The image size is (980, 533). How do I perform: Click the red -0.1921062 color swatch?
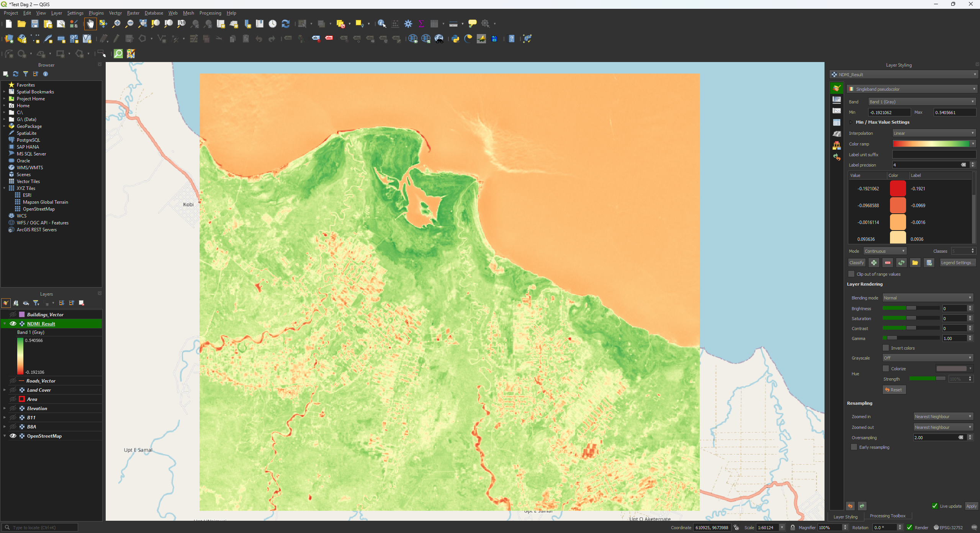tap(898, 189)
